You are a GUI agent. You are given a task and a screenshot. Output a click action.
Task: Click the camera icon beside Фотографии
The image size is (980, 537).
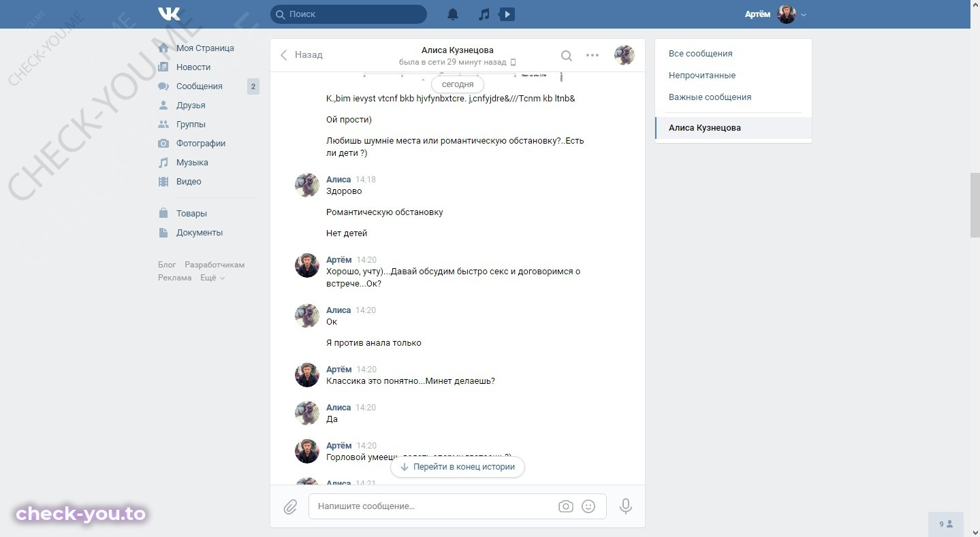163,144
